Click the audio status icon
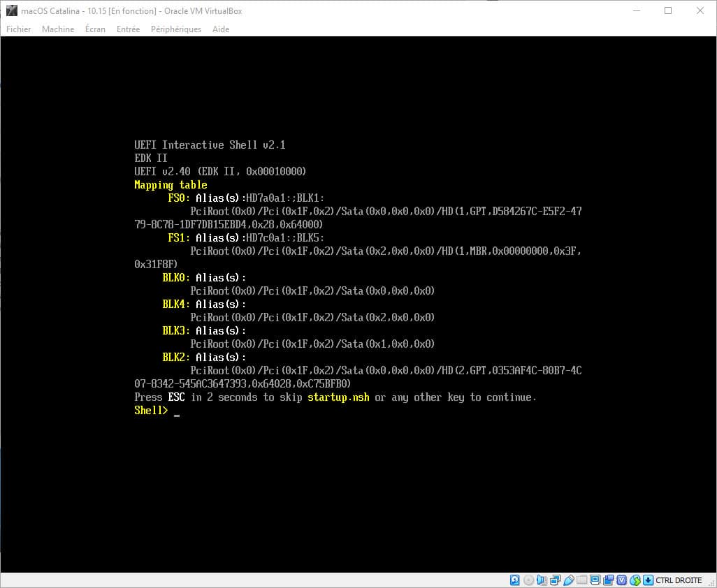 pyautogui.click(x=542, y=580)
